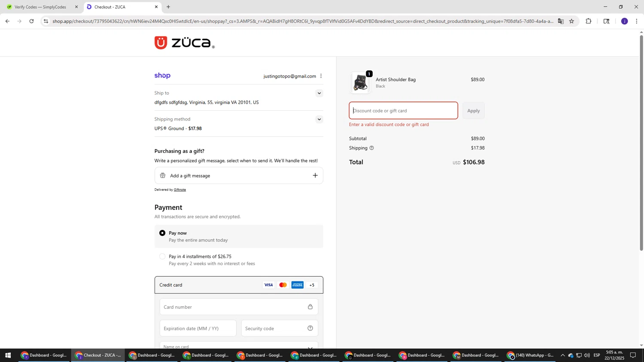Show hidden system tray icons
This screenshot has height=362, width=644.
click(562, 355)
